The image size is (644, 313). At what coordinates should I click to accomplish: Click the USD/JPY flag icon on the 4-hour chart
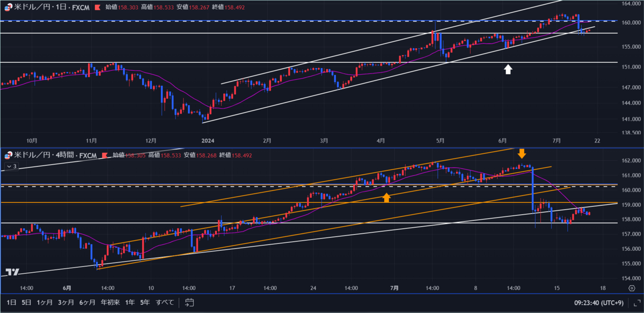click(8, 155)
